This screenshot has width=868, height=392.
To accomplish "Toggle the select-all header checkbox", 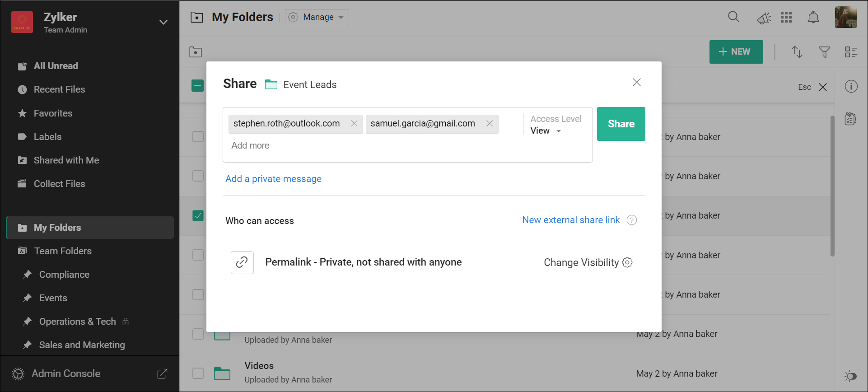I will coord(197,85).
